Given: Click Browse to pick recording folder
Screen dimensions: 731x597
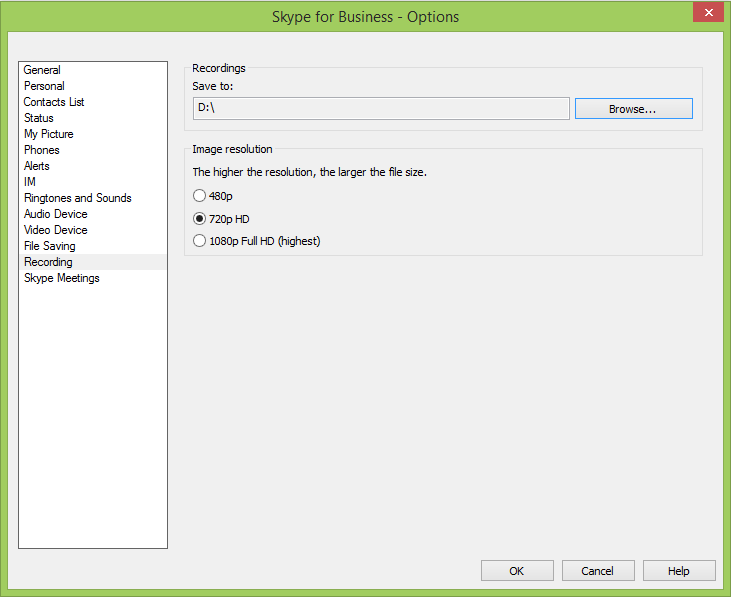Looking at the screenshot, I should [634, 109].
